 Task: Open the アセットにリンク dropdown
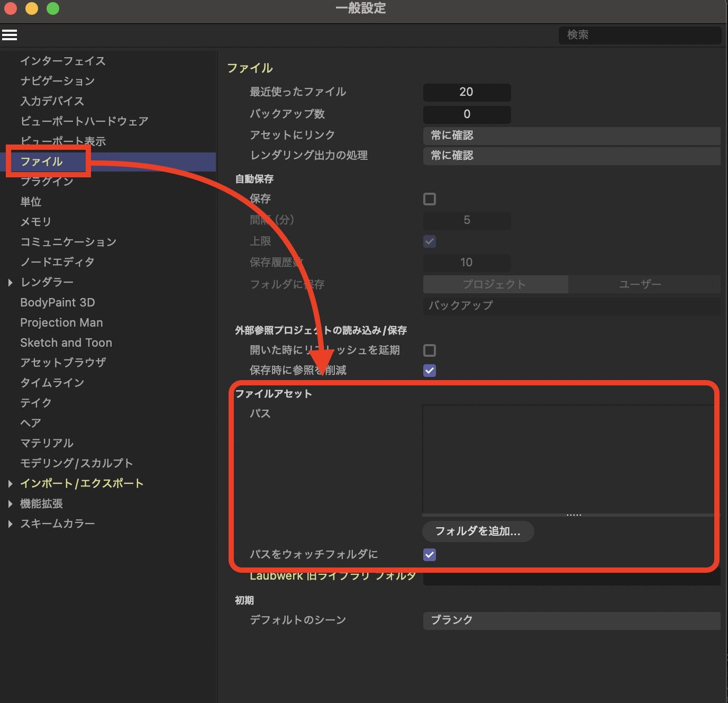[571, 136]
